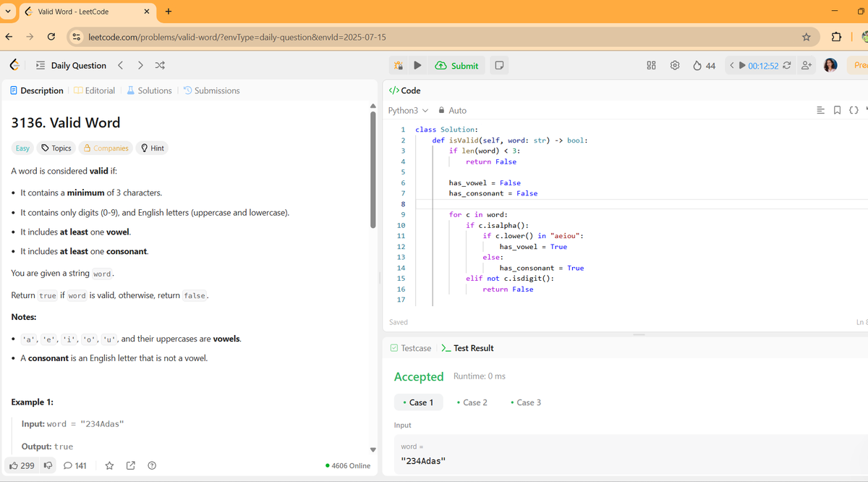
Task: Open the user profile avatar
Action: pyautogui.click(x=830, y=65)
